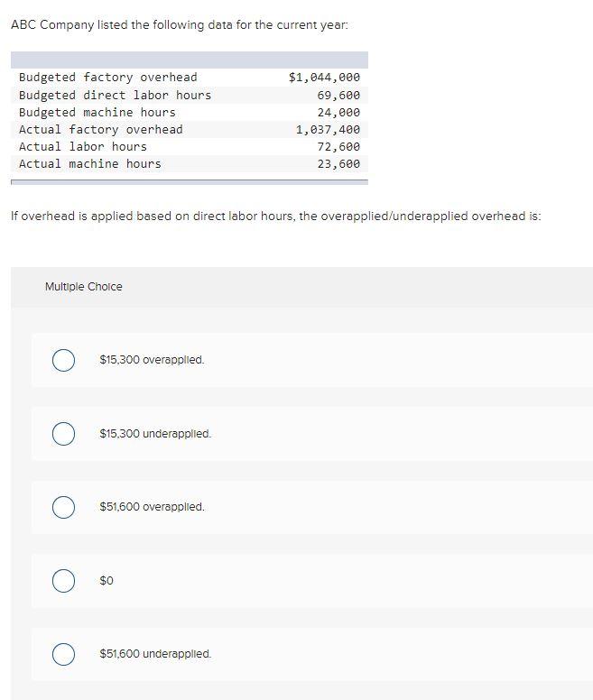
Task: Click the $1,044,000 value in the table
Action: tap(324, 78)
